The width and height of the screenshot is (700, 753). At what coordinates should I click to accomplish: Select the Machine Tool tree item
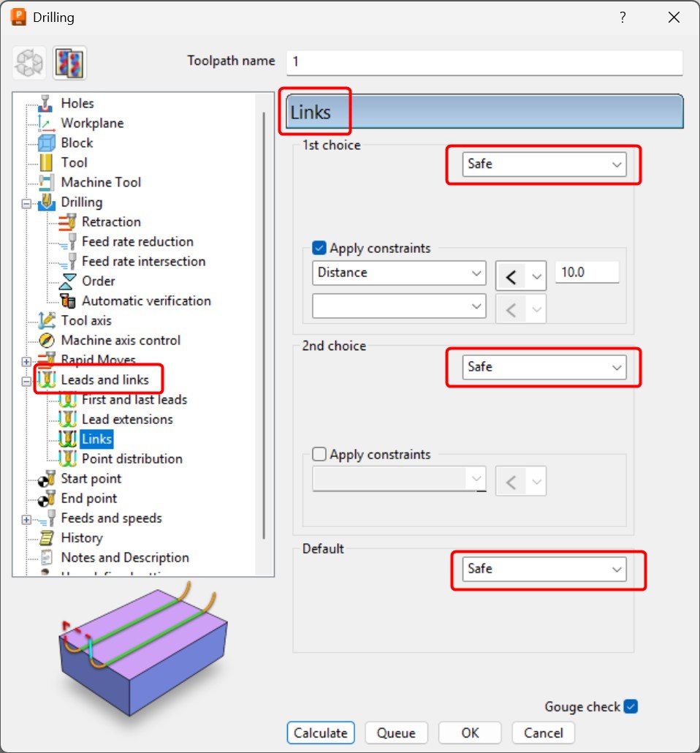101,182
